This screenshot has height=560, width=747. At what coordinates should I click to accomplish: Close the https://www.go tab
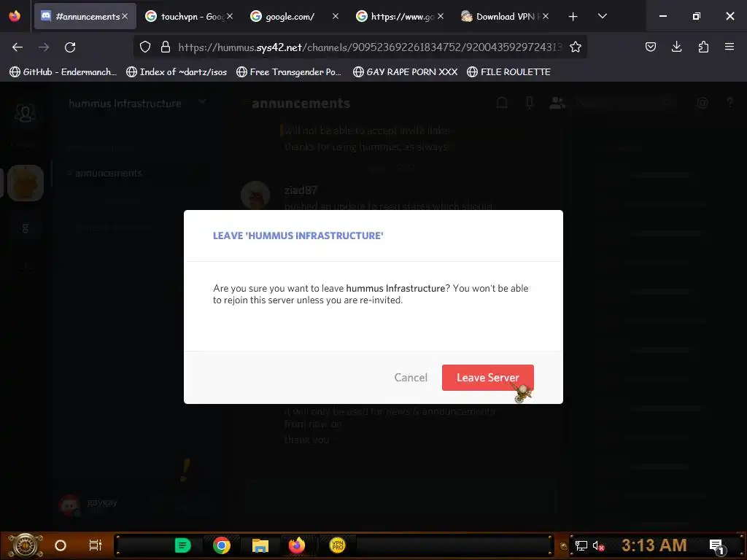point(441,16)
